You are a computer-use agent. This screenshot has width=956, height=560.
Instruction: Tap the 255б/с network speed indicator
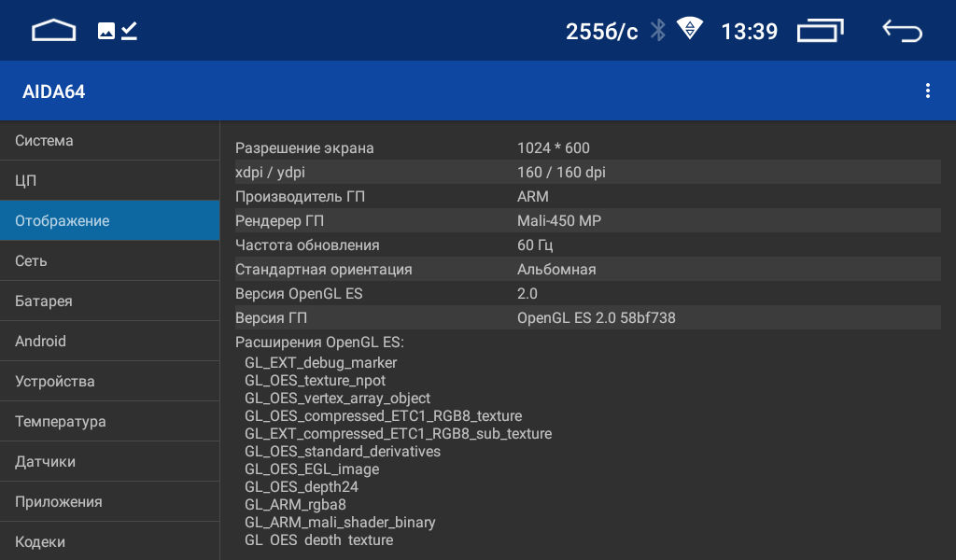point(602,31)
